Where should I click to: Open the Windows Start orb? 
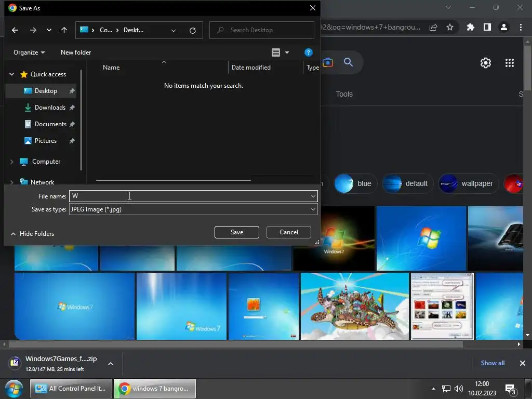click(14, 389)
